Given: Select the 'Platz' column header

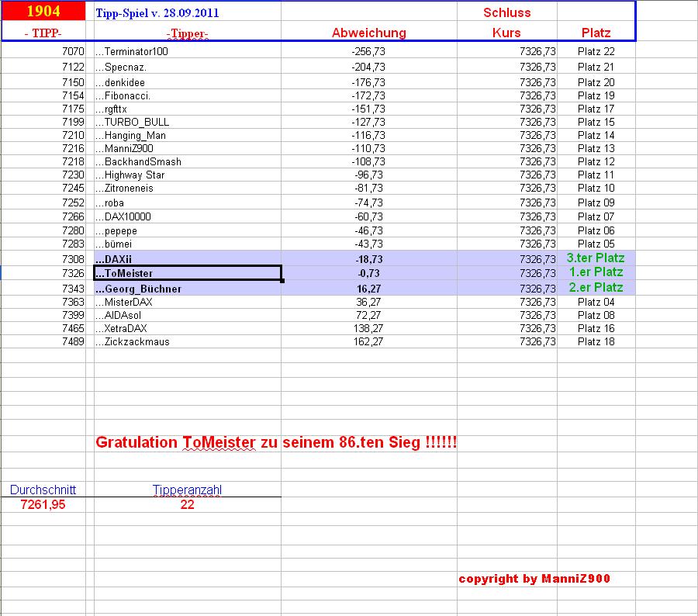Looking at the screenshot, I should 596,33.
